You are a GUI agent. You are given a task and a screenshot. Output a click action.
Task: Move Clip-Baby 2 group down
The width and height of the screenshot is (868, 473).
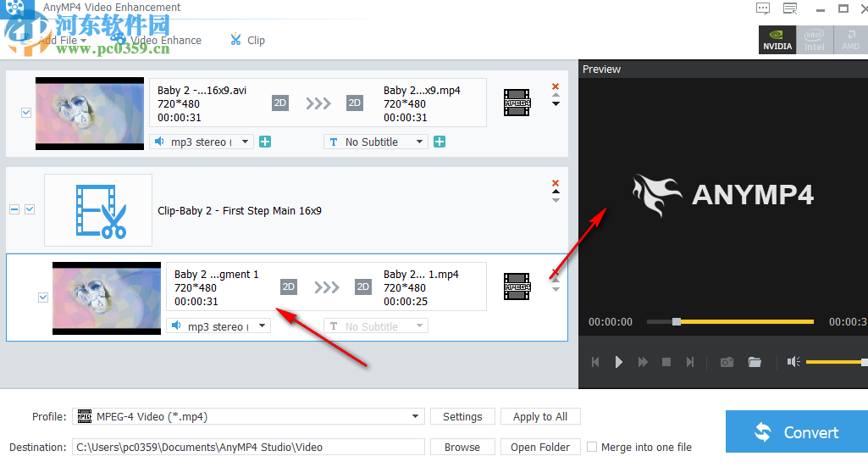click(556, 201)
